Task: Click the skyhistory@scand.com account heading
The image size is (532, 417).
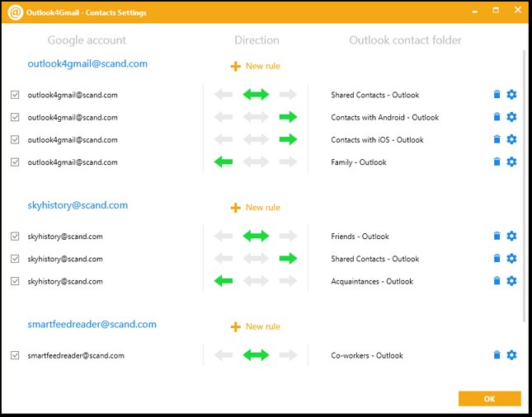Action: (x=78, y=205)
